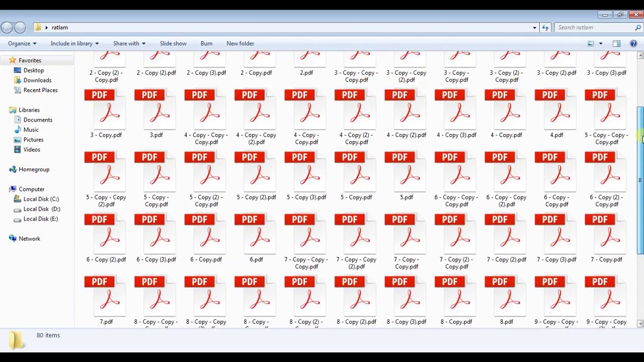Open Music library
This screenshot has height=362, width=644.
click(31, 130)
